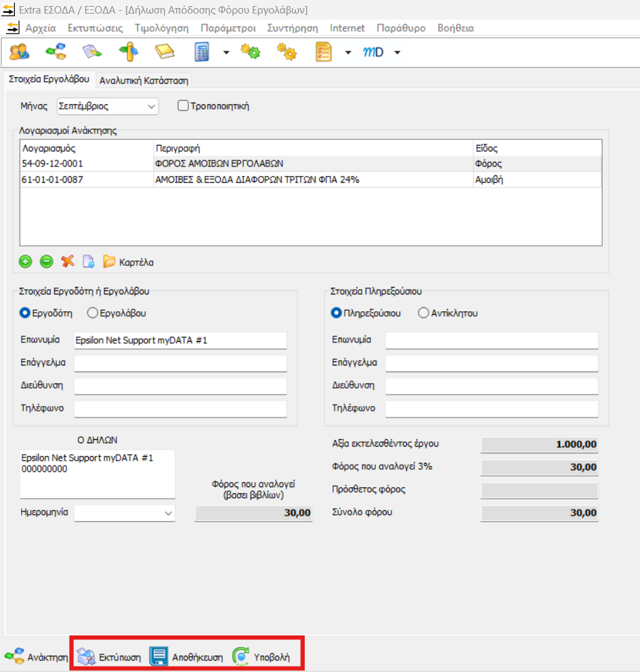Click the green minus remove-account icon
This screenshot has height=672, width=640.
click(46, 261)
